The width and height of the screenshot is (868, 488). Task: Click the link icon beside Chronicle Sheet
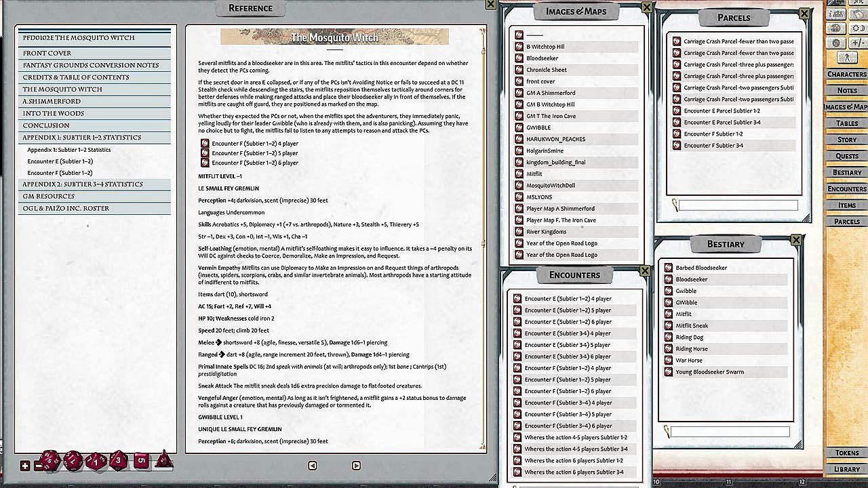click(519, 70)
